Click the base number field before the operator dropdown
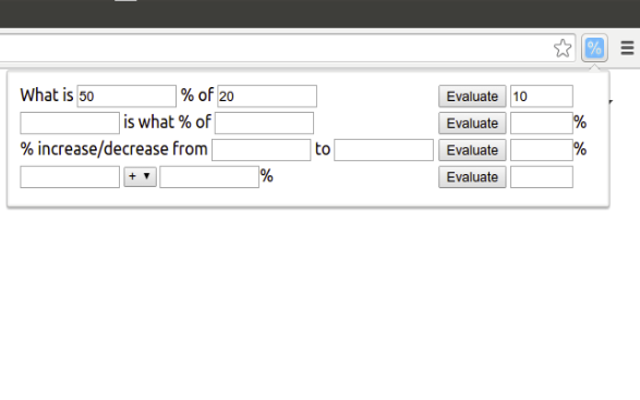Viewport: 640px width, 400px height. click(x=70, y=177)
